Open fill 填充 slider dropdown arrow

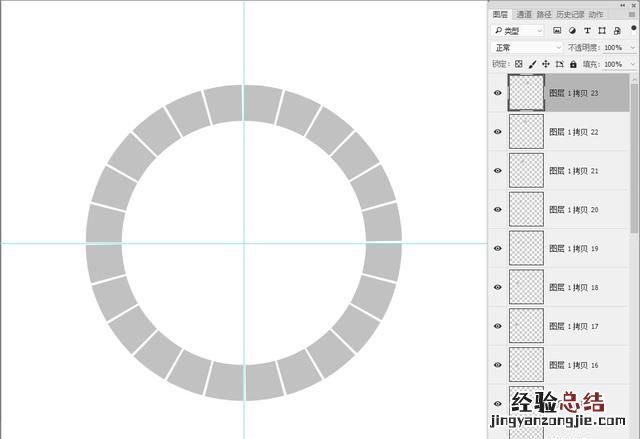633,64
